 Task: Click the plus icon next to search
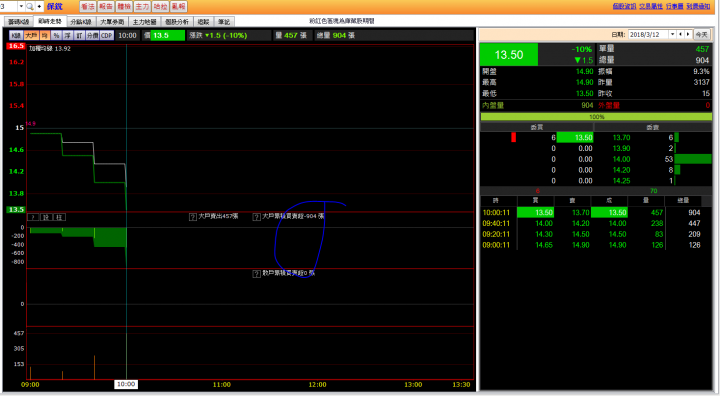click(39, 6)
